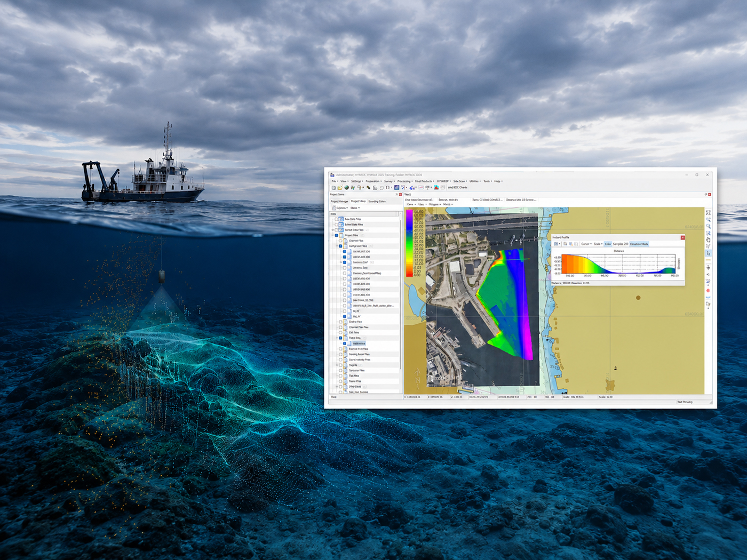Open the Survey menu
Viewport: 747px width, 560px height.
pos(390,181)
